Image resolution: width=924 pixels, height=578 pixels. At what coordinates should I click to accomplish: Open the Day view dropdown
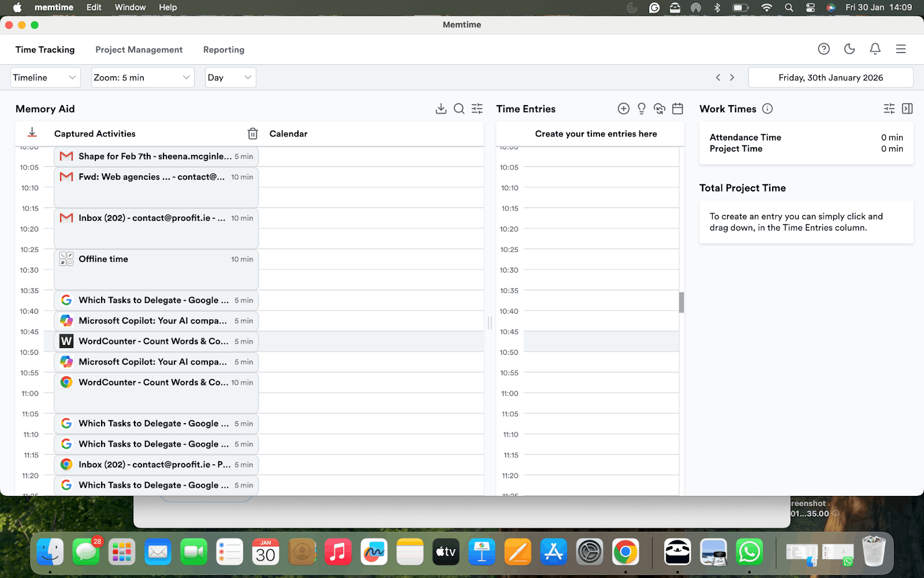coord(230,77)
